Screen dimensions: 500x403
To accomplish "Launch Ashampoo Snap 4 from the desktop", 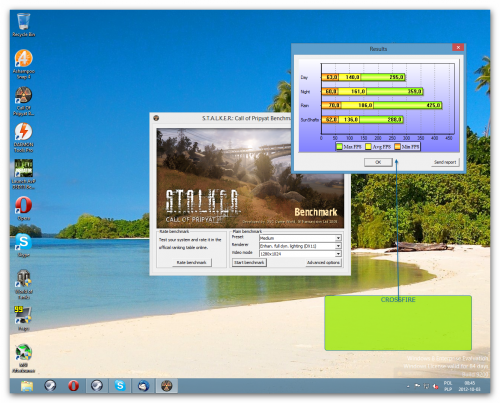I will 23,64.
